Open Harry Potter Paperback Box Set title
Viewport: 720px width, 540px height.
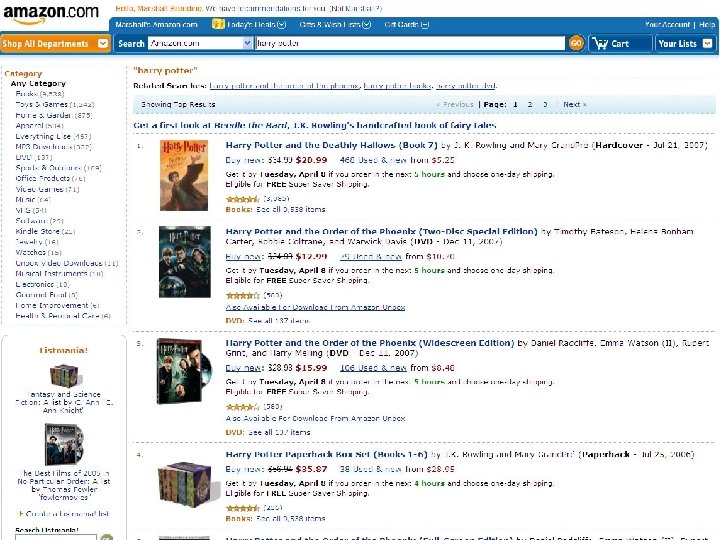click(x=326, y=455)
